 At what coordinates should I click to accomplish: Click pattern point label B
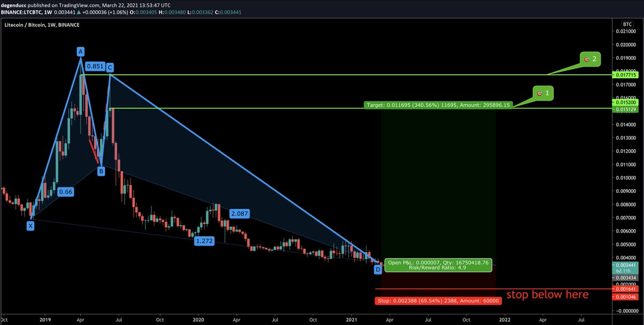click(100, 171)
